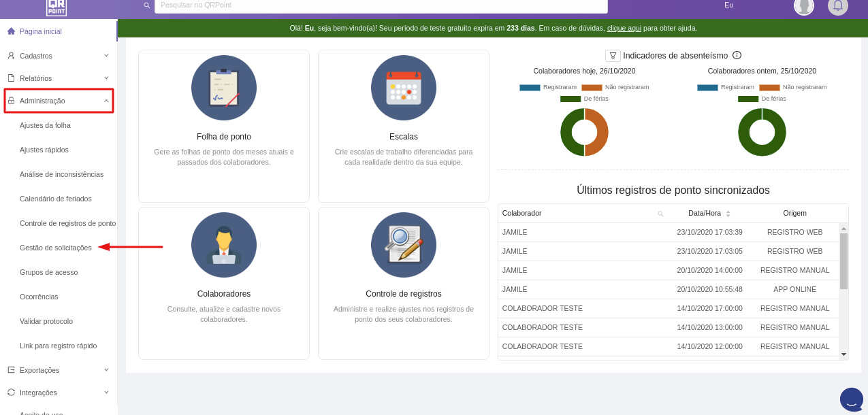Go to Página inicial
The image size is (868, 415).
coord(41,31)
